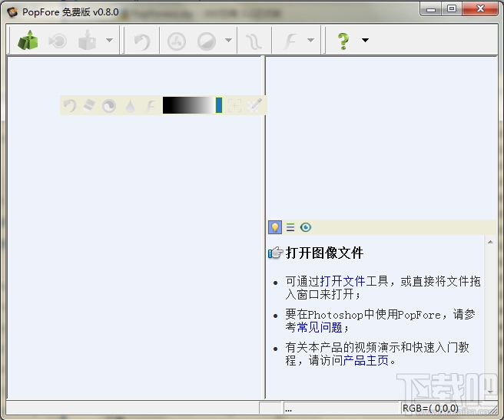The height and width of the screenshot is (420, 504).
Task: Switch to the light bulb tips tab
Action: click(x=275, y=227)
